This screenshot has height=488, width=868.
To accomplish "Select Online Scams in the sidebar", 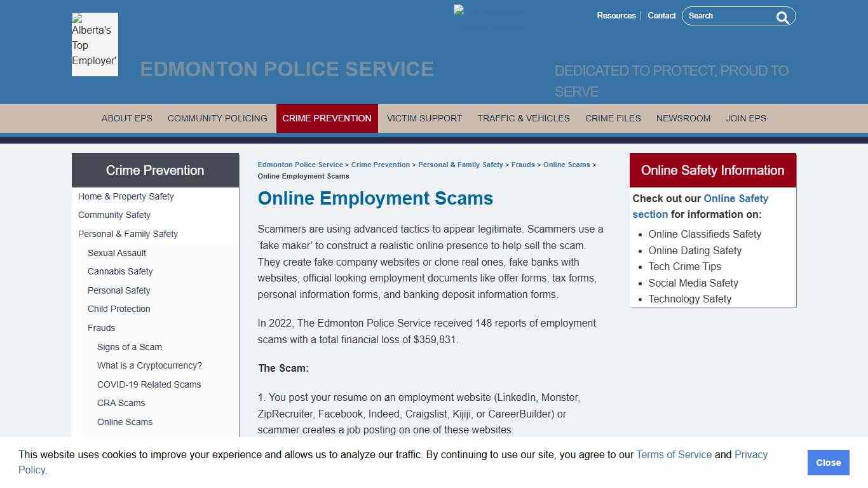I will click(125, 422).
